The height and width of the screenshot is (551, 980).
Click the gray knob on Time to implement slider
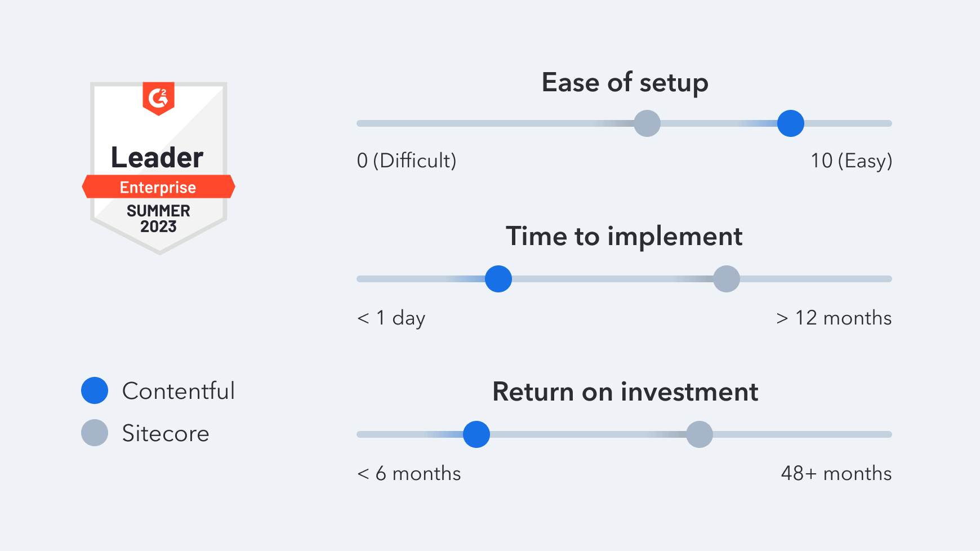pos(727,279)
